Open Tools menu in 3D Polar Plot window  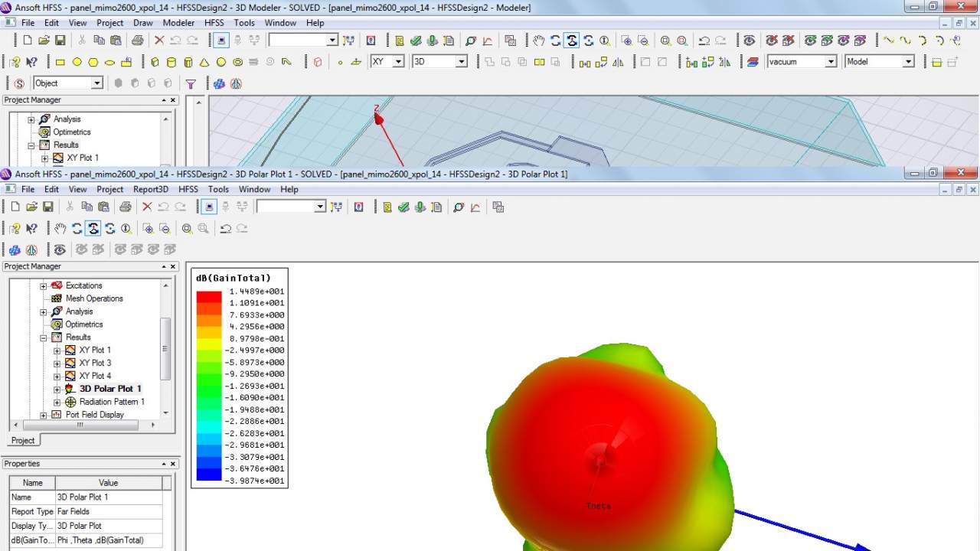(x=218, y=189)
